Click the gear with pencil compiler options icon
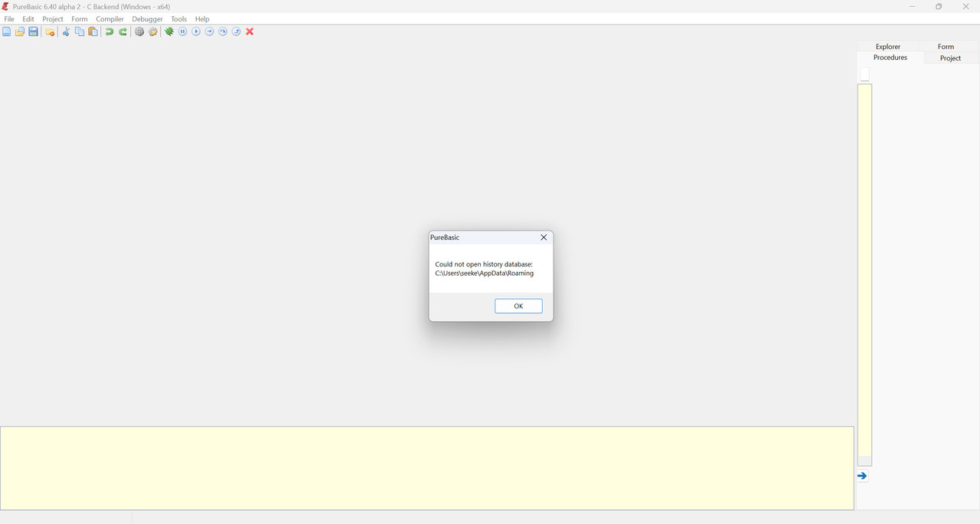This screenshot has height=524, width=980. point(153,31)
